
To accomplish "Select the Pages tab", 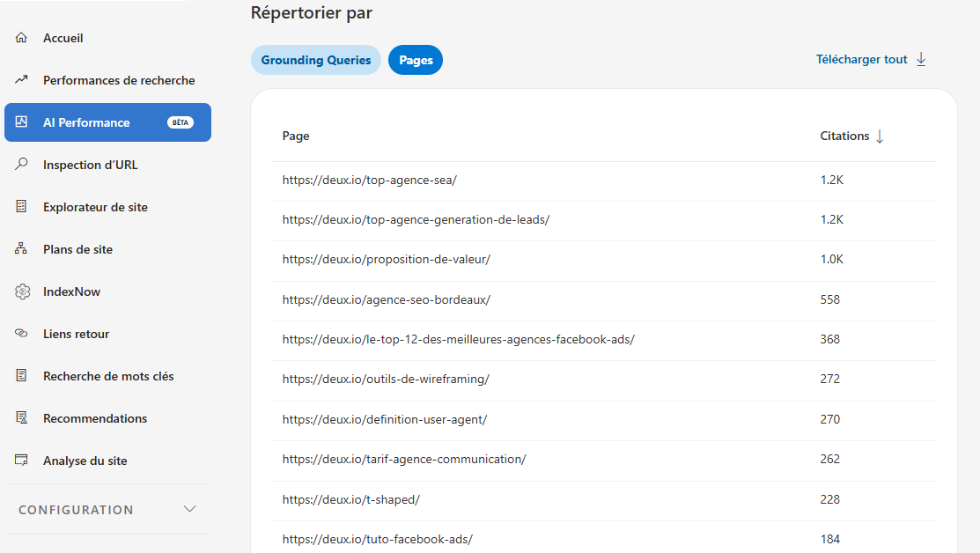I will click(416, 60).
